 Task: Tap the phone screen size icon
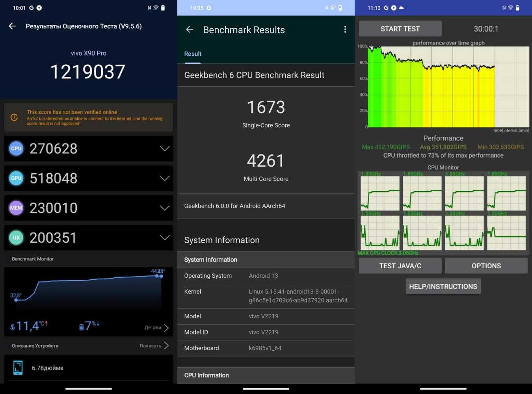click(18, 368)
